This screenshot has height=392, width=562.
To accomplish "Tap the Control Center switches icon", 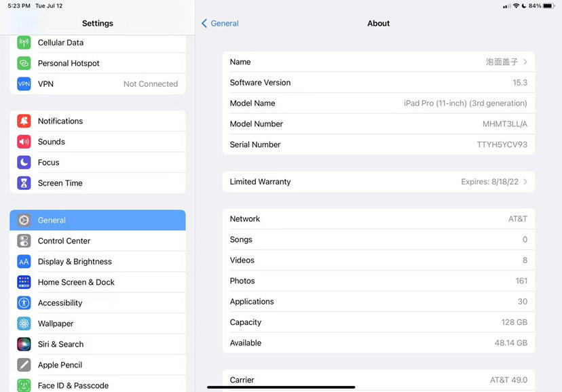I will 24,241.
